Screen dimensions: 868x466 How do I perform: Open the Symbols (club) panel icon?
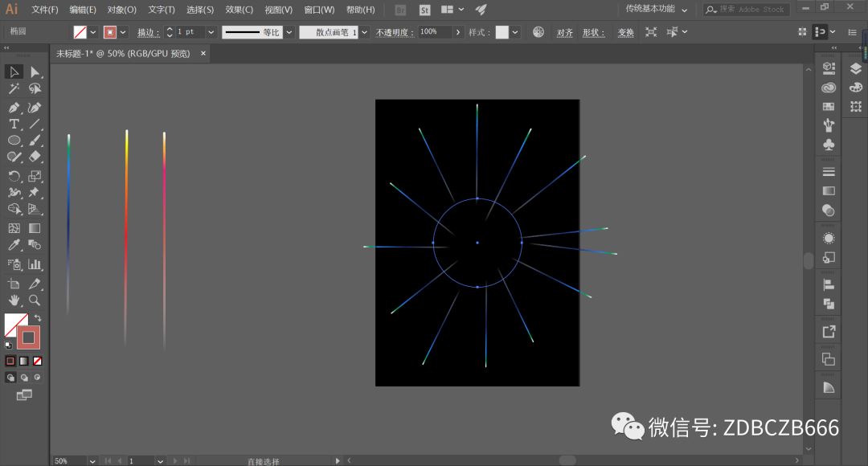829,145
